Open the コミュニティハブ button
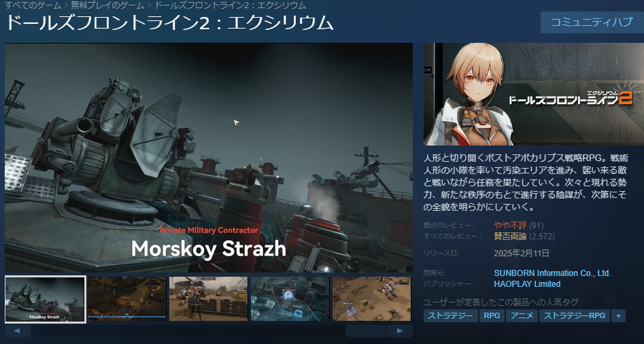 pos(592,22)
